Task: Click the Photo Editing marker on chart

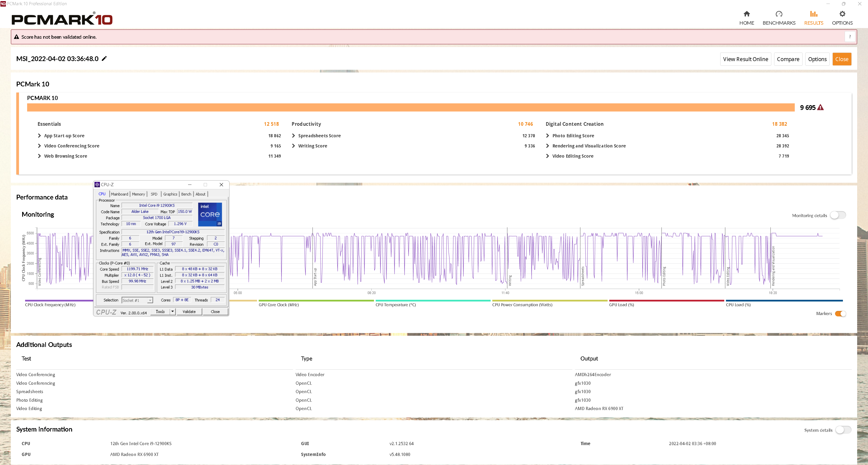Action: [664, 276]
